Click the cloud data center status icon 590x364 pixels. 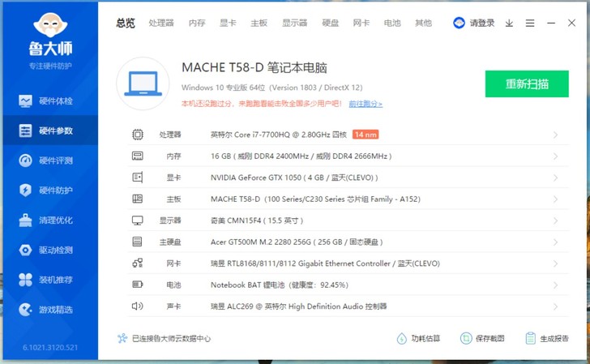coord(122,338)
